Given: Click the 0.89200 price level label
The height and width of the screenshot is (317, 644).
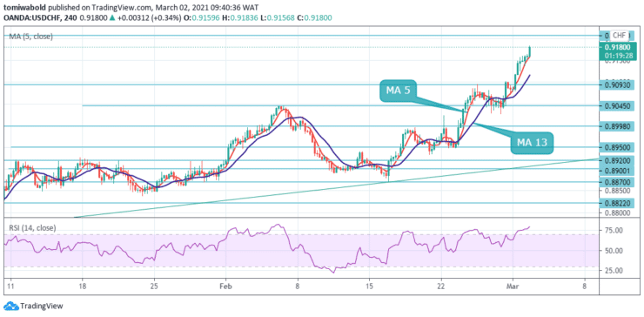Looking at the screenshot, I should pyautogui.click(x=617, y=160).
